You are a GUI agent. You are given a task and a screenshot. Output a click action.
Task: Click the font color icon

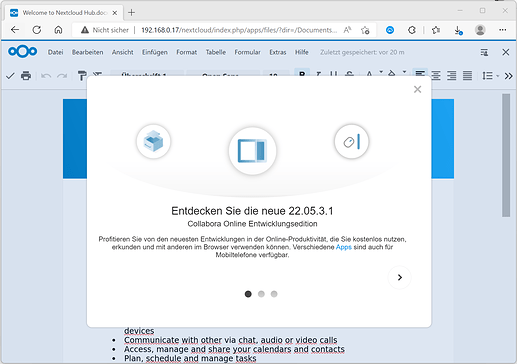(369, 74)
